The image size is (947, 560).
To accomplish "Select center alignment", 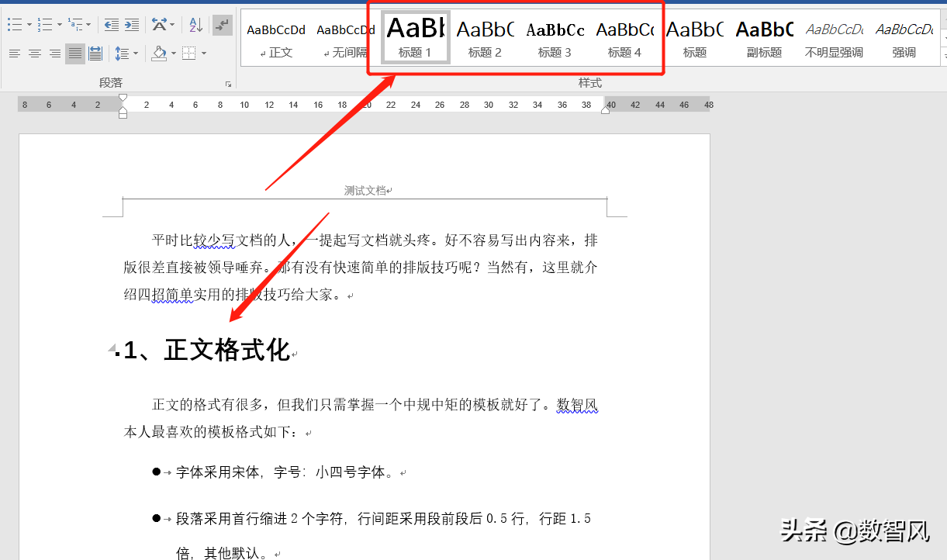I will tap(34, 54).
